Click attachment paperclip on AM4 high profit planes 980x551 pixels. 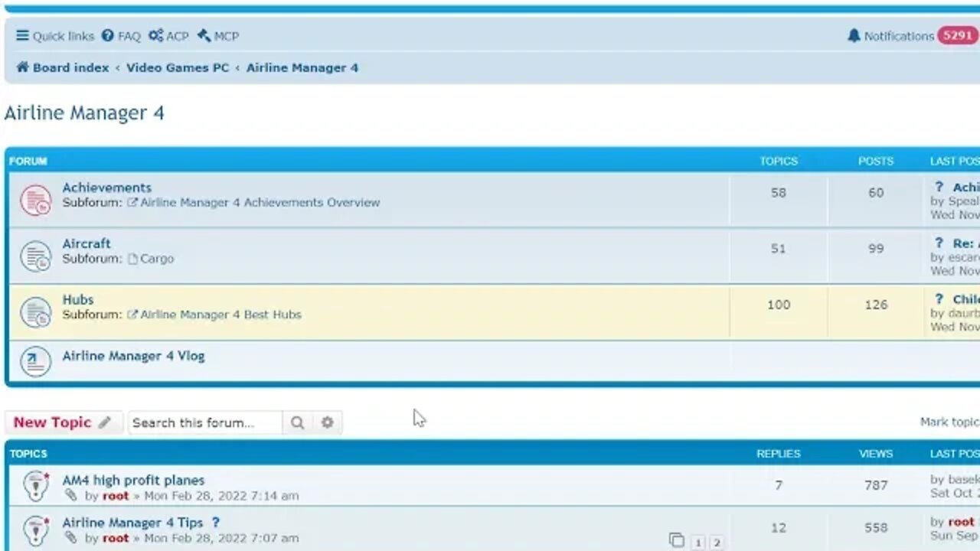click(x=71, y=495)
